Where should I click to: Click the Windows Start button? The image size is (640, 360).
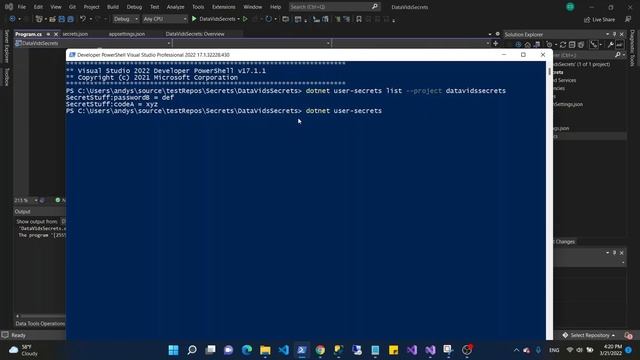pyautogui.click(x=173, y=350)
